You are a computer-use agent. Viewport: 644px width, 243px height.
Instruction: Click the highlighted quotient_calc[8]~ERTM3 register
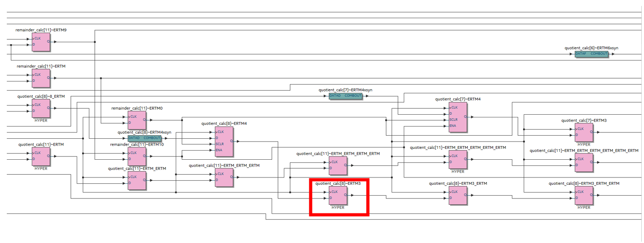click(338, 195)
